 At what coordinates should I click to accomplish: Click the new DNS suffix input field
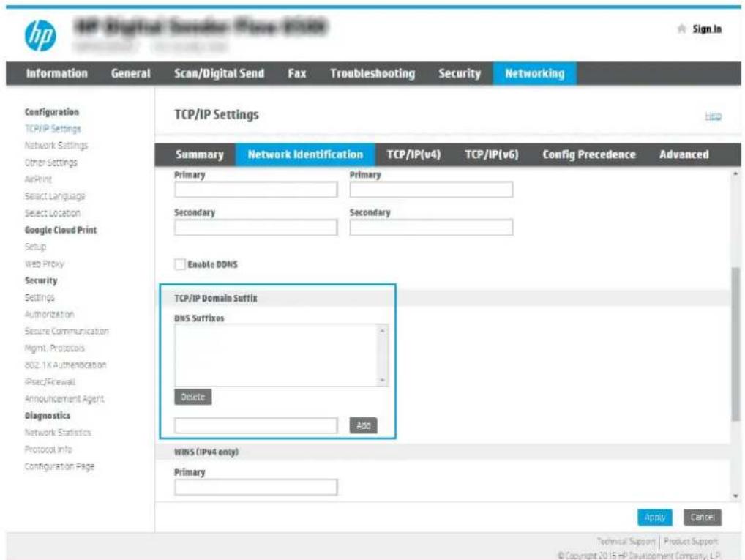(x=255, y=425)
